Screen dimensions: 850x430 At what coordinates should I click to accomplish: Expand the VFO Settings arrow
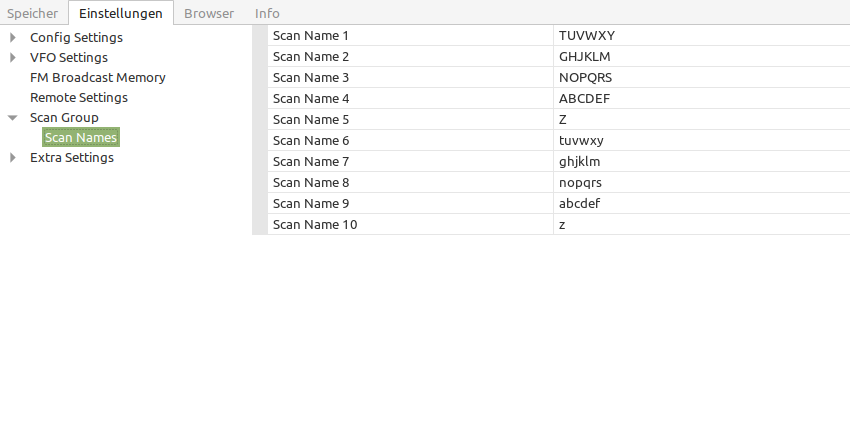pyautogui.click(x=13, y=57)
